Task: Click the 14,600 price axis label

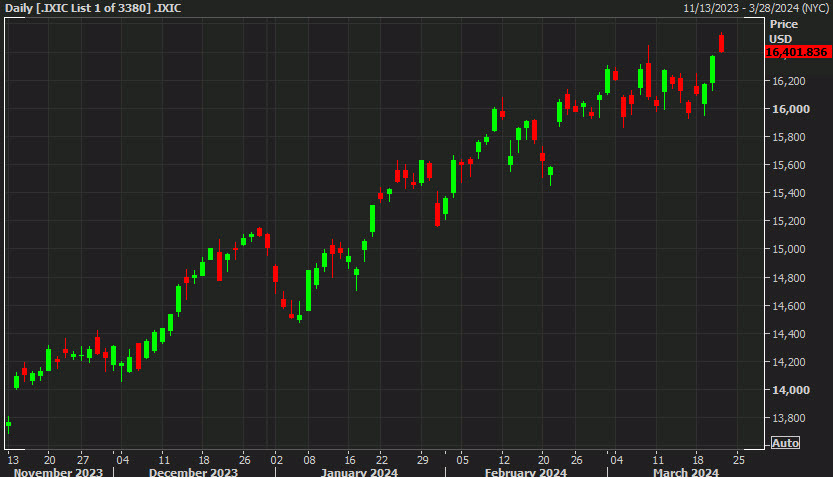Action: pyautogui.click(x=788, y=306)
